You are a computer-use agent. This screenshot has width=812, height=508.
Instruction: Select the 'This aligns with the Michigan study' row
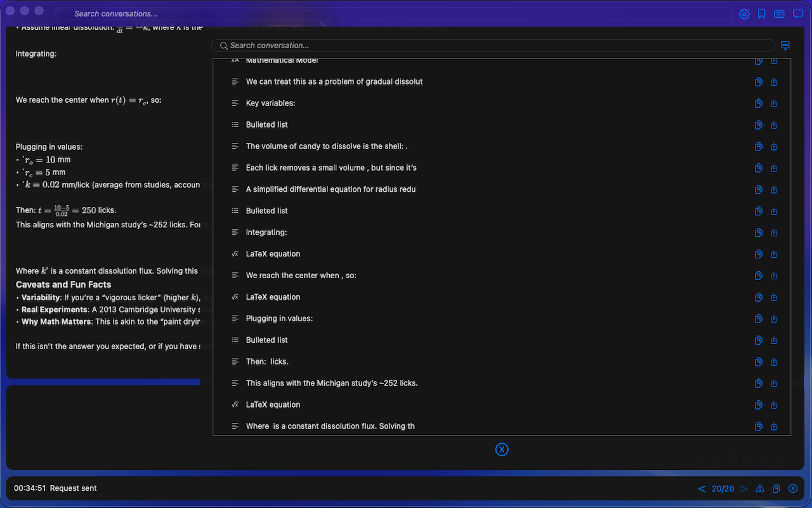point(331,383)
